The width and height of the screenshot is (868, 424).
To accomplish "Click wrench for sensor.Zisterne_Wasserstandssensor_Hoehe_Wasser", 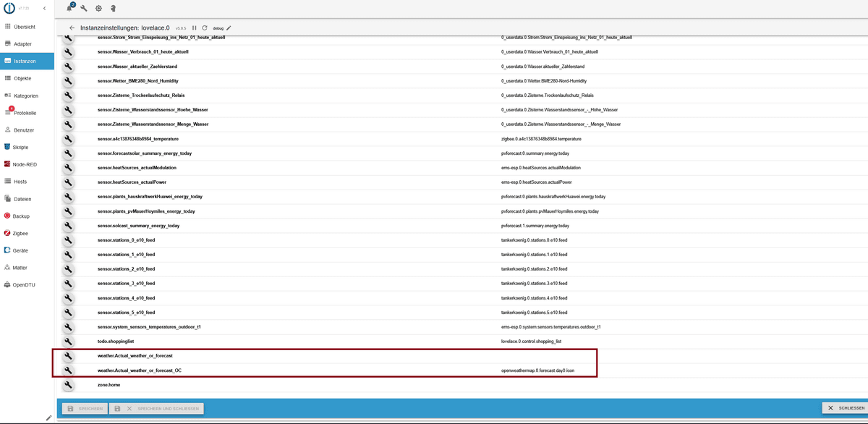I will point(67,110).
